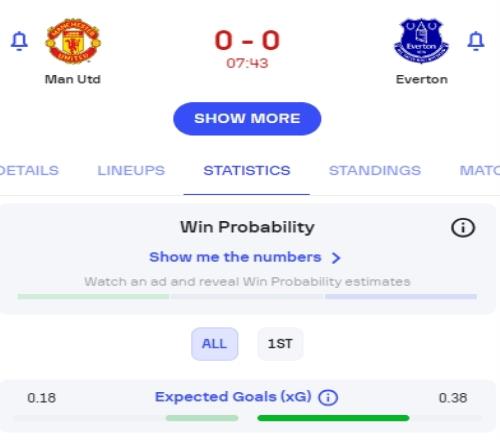Click the Manchester United crest
This screenshot has height=440, width=500.
click(x=73, y=41)
